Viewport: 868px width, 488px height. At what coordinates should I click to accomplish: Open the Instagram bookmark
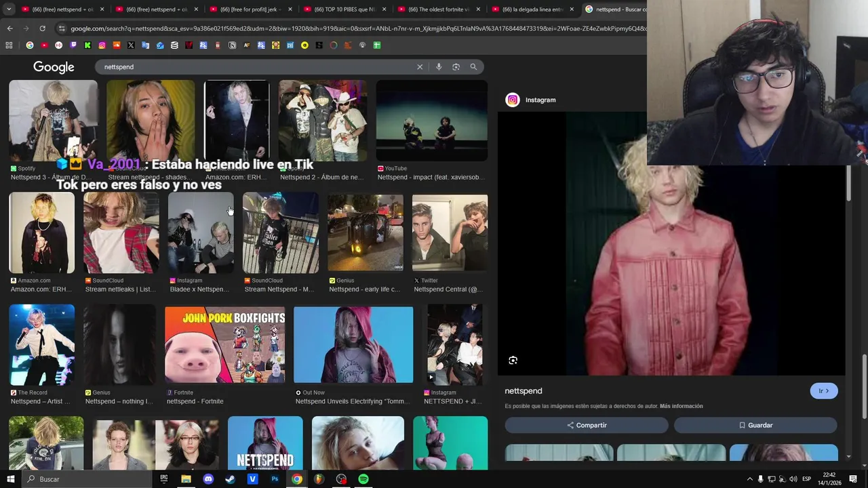102,45
